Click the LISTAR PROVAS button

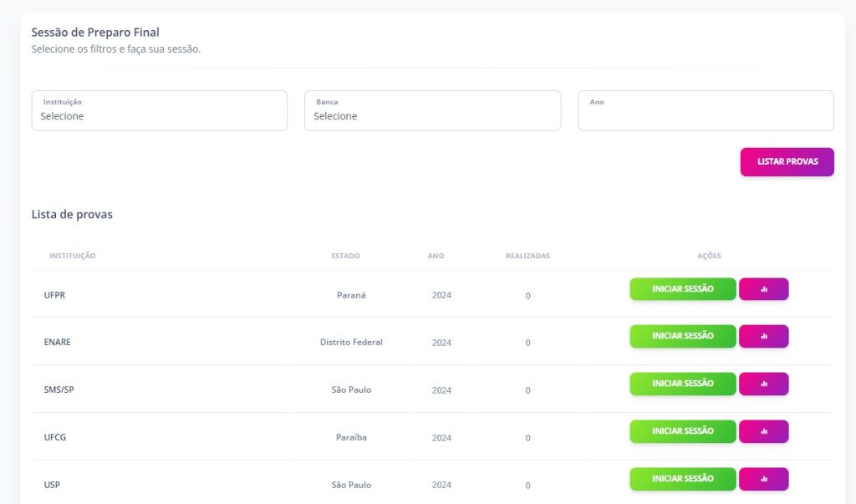click(x=787, y=161)
